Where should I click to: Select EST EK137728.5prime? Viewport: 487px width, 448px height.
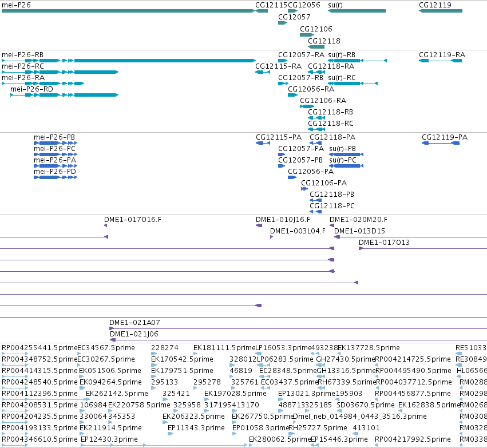pyautogui.click(x=369, y=348)
